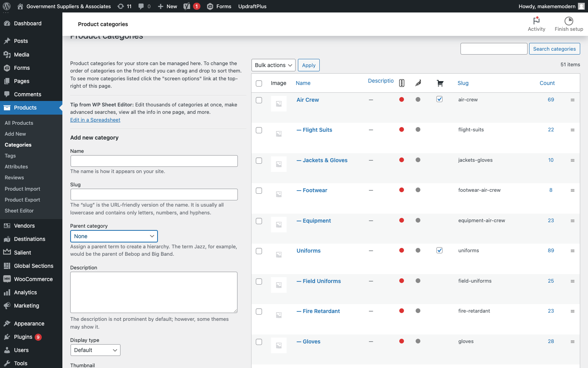Expand the Parent category dropdown
The height and width of the screenshot is (368, 588).
pos(114,236)
